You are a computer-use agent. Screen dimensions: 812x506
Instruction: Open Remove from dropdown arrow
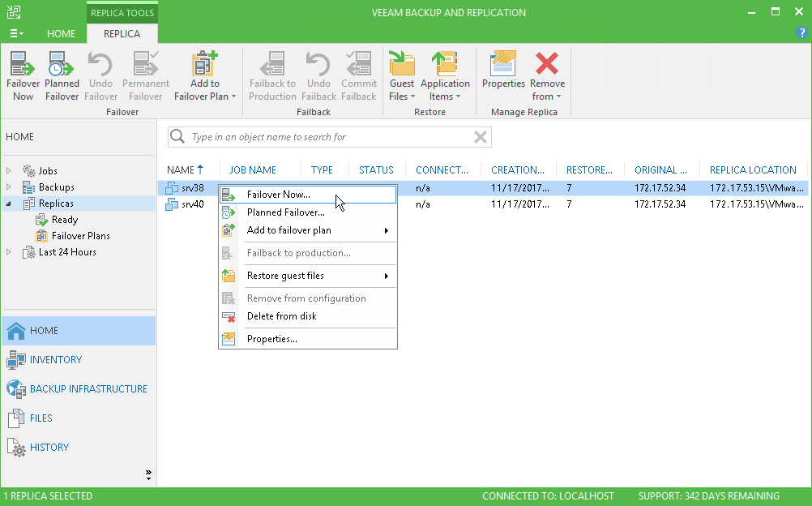559,96
